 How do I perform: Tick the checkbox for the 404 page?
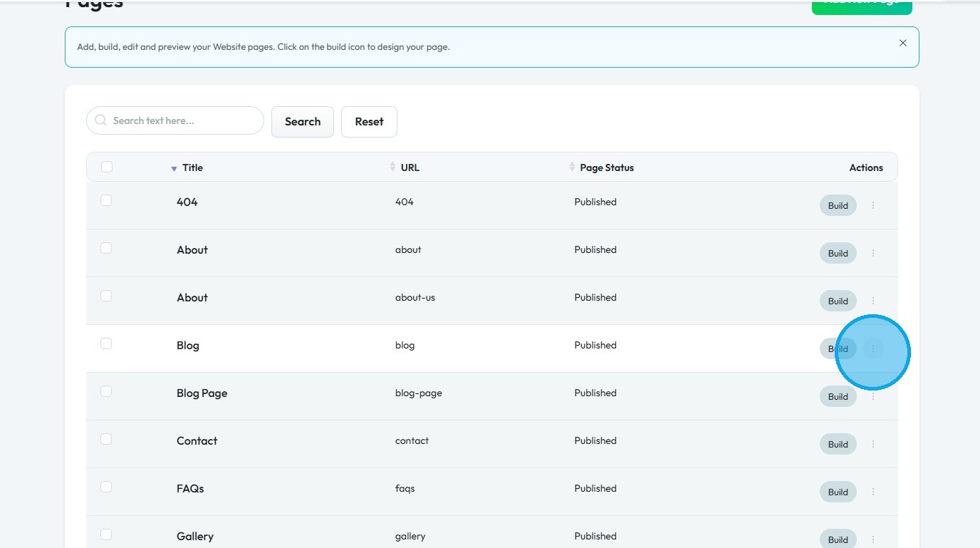pos(106,200)
